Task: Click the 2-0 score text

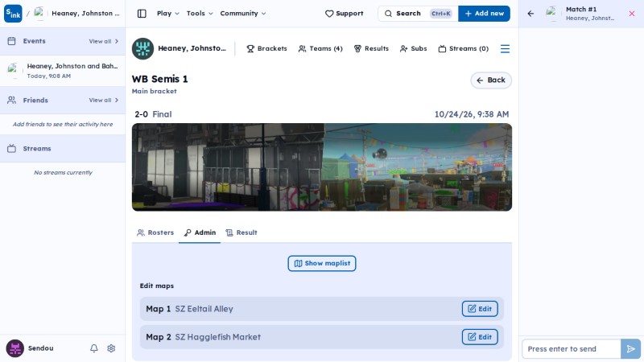Action: pos(142,114)
